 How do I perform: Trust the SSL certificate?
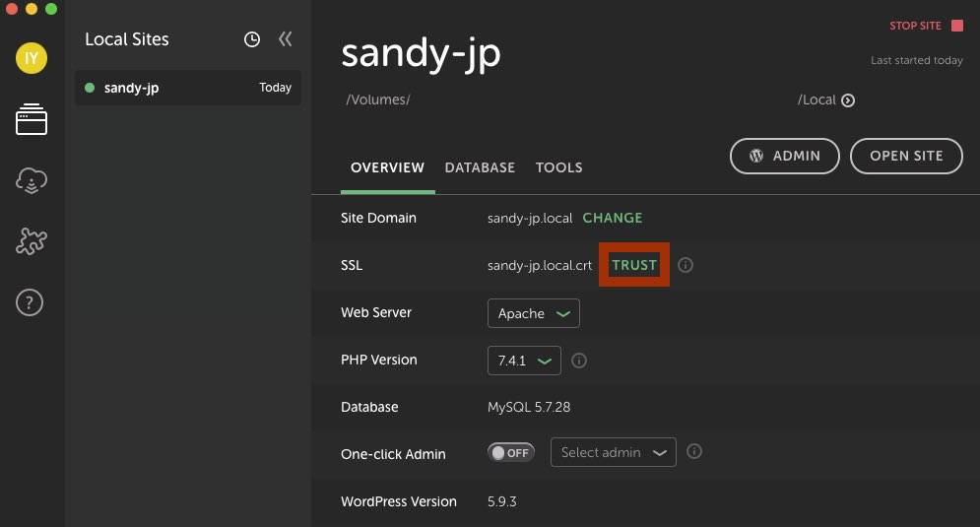[633, 265]
